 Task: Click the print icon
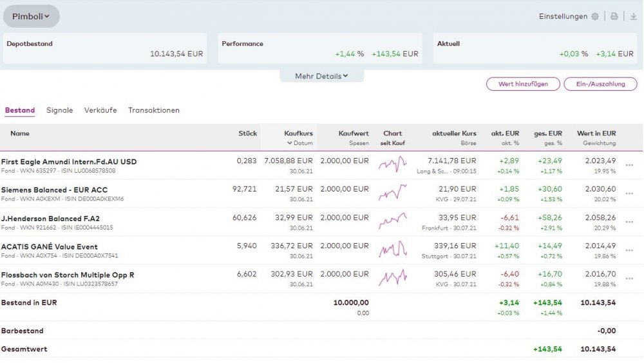pos(614,17)
